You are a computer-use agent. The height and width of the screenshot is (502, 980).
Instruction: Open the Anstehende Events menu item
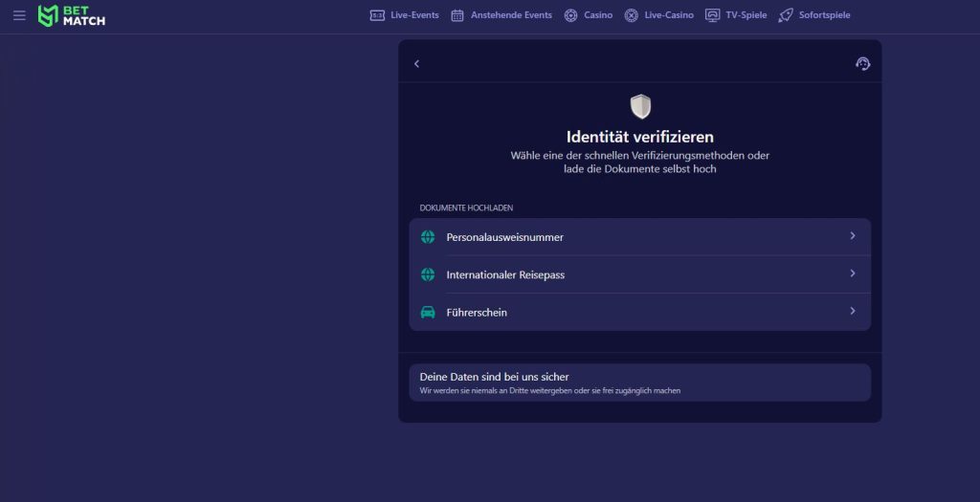click(511, 15)
